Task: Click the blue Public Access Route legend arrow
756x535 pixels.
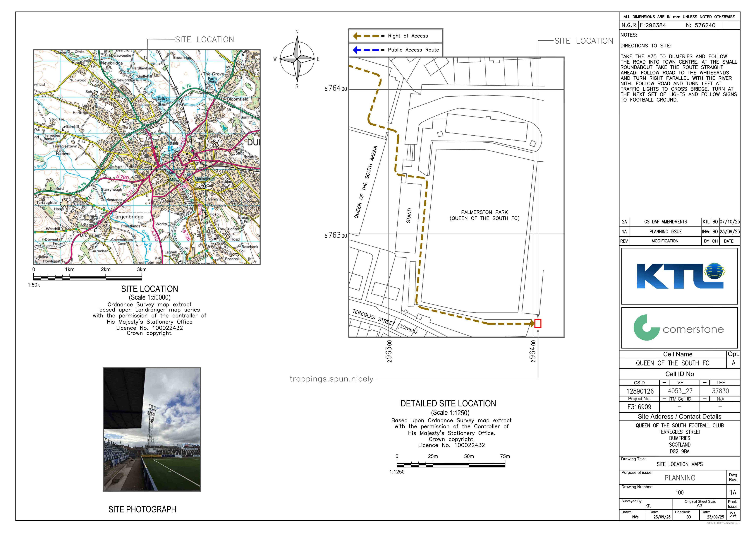Action: (x=366, y=50)
